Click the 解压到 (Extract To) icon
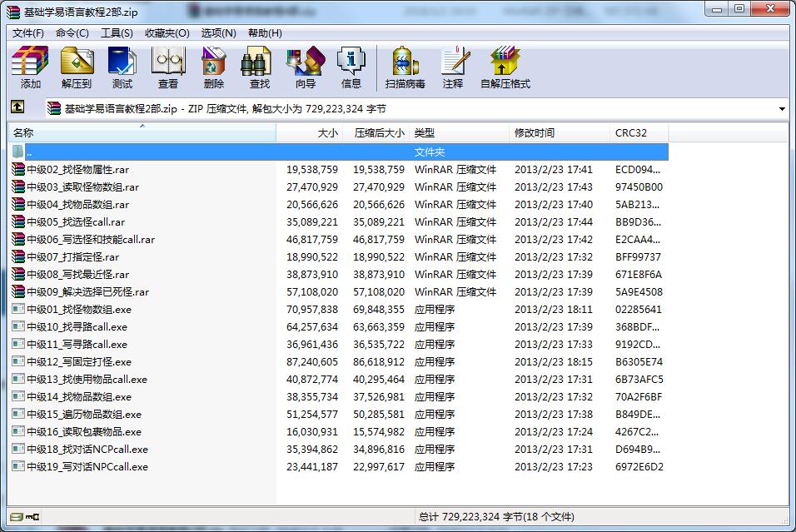The height and width of the screenshot is (532, 796). coord(77,68)
